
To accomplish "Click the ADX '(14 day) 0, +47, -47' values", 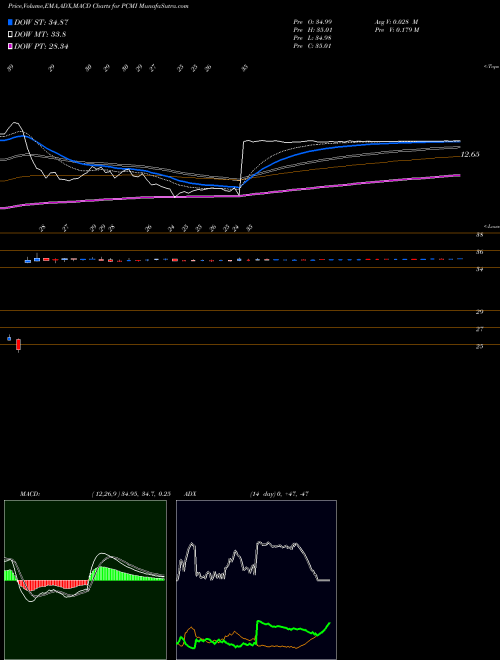I will click(x=279, y=494).
